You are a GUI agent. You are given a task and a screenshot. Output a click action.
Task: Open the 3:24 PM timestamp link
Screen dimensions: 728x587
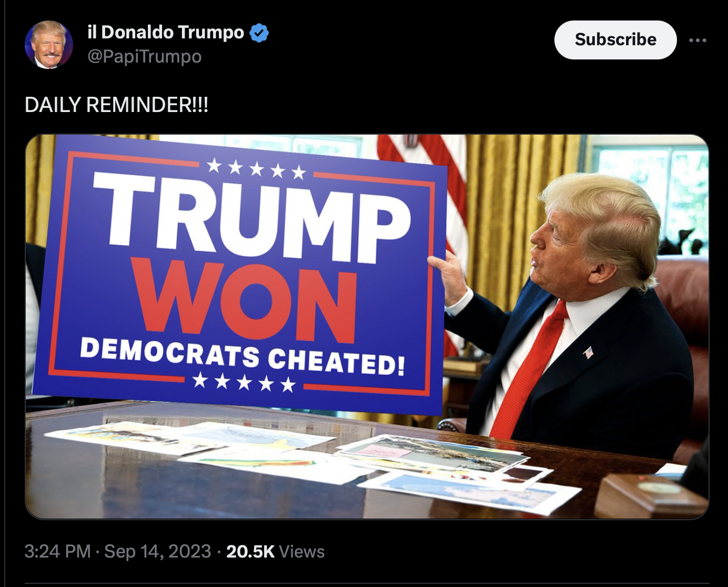click(58, 551)
